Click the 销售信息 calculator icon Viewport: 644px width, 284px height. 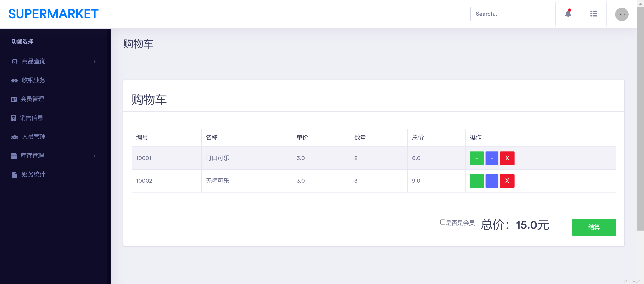tap(13, 118)
